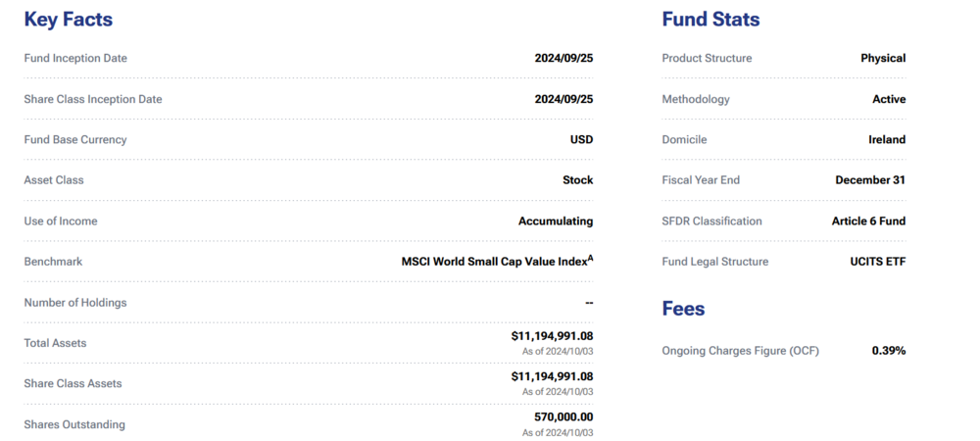This screenshot has width=980, height=441.
Task: Select the Fund Inception Date label
Action: [75, 58]
